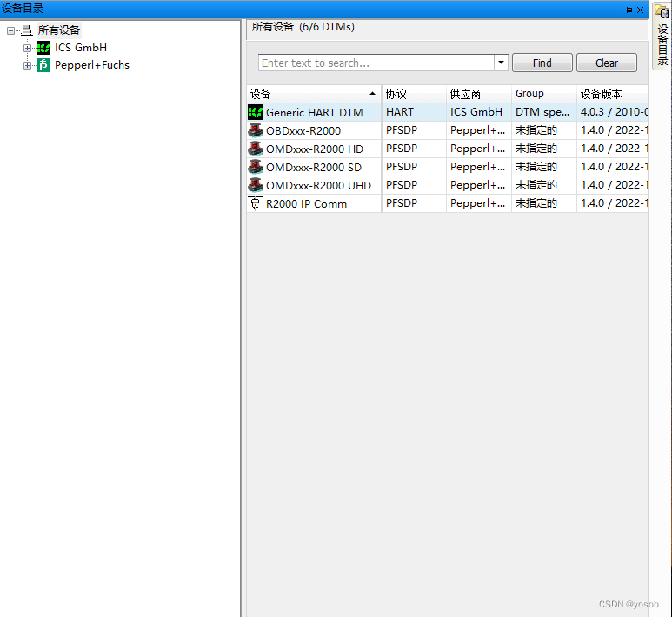Click 未指定的 cell in OMDxxx-R2000 UHD row
Viewport: 672px width, 617px height.
544,185
